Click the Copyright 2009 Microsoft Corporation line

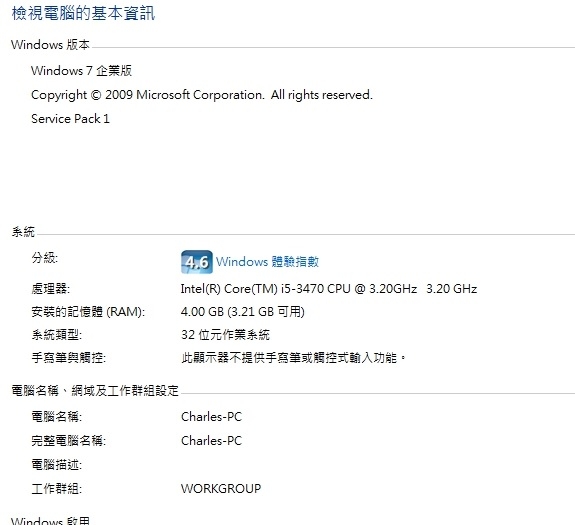coord(202,95)
